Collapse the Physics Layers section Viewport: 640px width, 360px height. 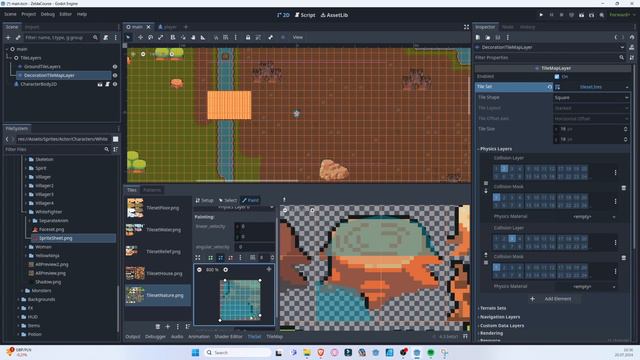tap(496, 149)
